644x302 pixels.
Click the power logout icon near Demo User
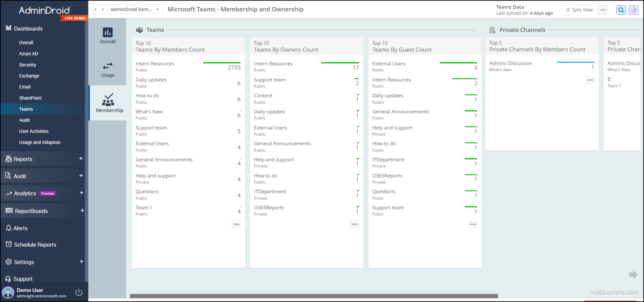[x=79, y=292]
